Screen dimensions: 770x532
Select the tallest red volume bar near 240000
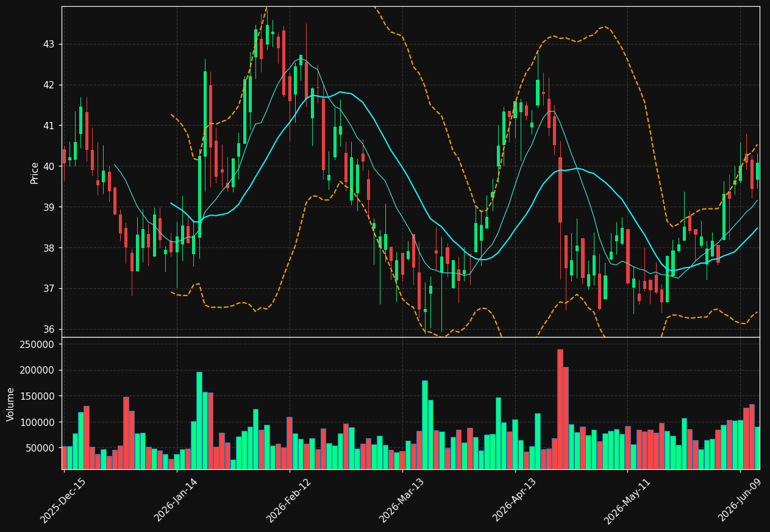pos(560,409)
